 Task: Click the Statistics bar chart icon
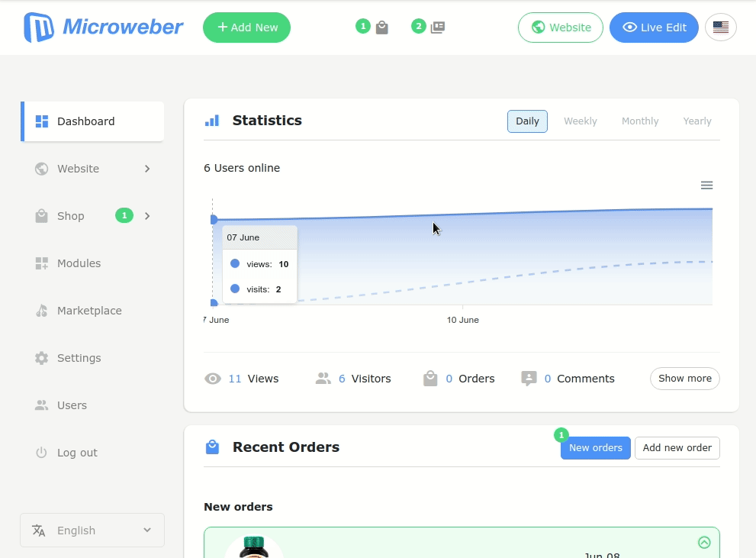pyautogui.click(x=212, y=121)
